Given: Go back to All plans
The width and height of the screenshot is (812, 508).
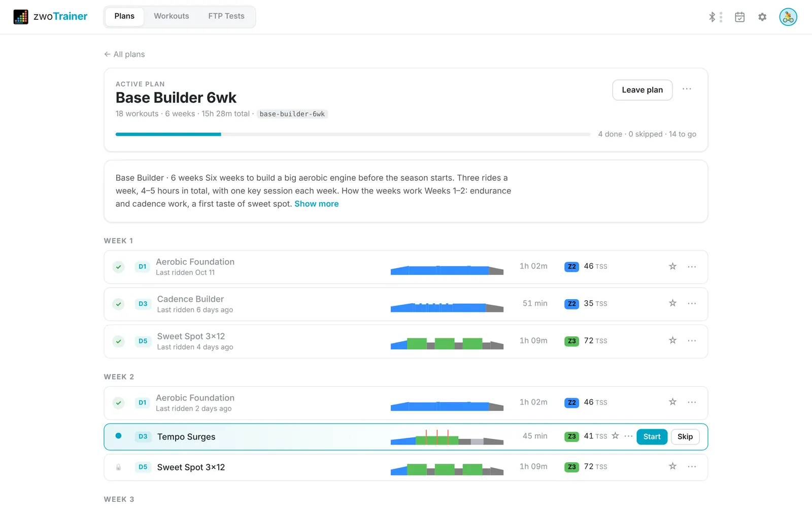Looking at the screenshot, I should click(124, 54).
